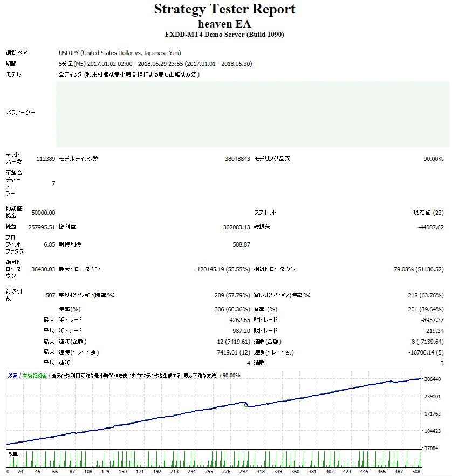Viewport: 452px width, 476px height.
Task: Click profit trades value 306 (60.36%)
Action: tap(232, 309)
